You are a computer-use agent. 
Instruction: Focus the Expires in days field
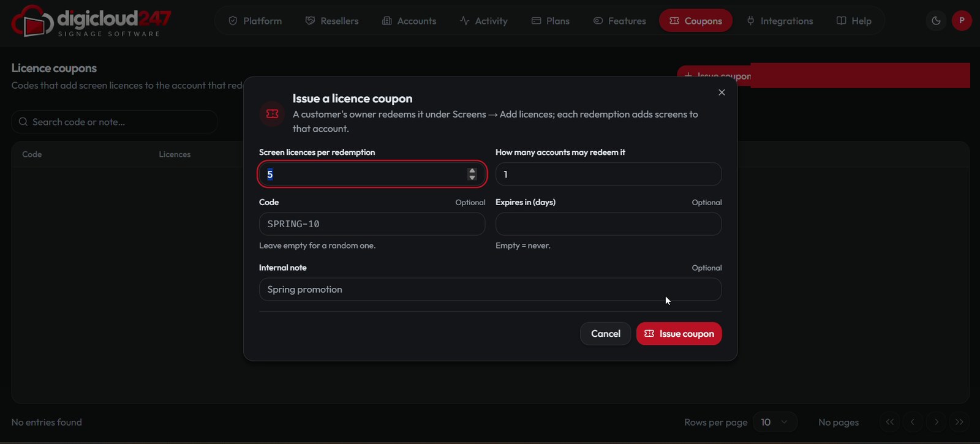[x=608, y=224]
